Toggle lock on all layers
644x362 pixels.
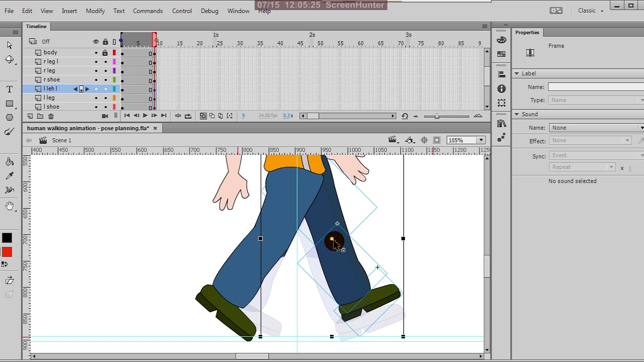pyautogui.click(x=105, y=42)
